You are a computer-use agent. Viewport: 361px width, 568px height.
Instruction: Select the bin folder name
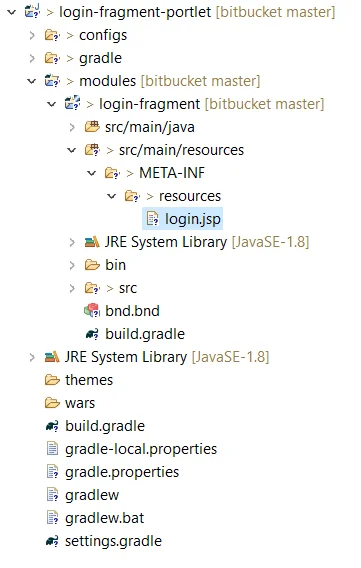point(116,265)
